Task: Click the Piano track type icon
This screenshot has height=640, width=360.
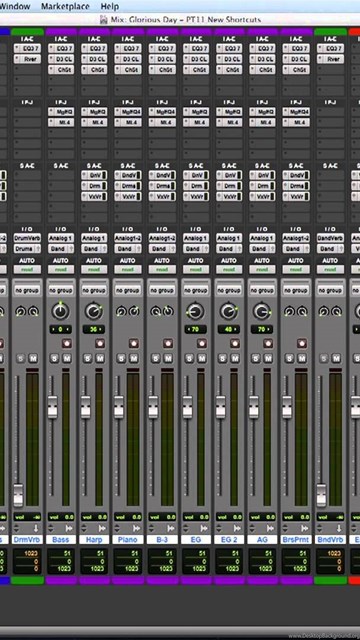Action: [136, 528]
